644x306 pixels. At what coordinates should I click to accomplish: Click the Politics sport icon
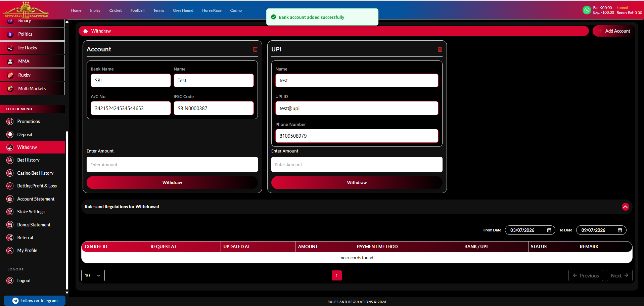tap(10, 34)
